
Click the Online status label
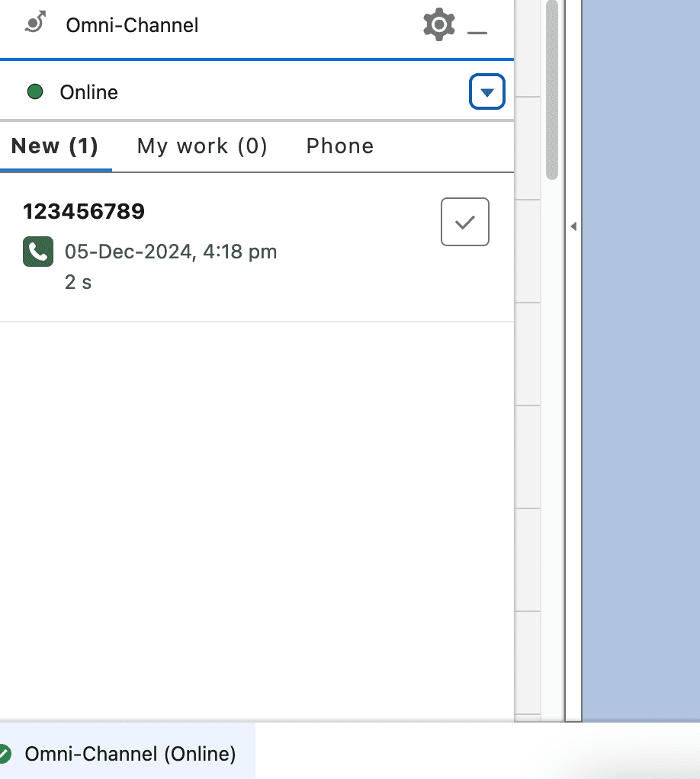[x=89, y=92]
